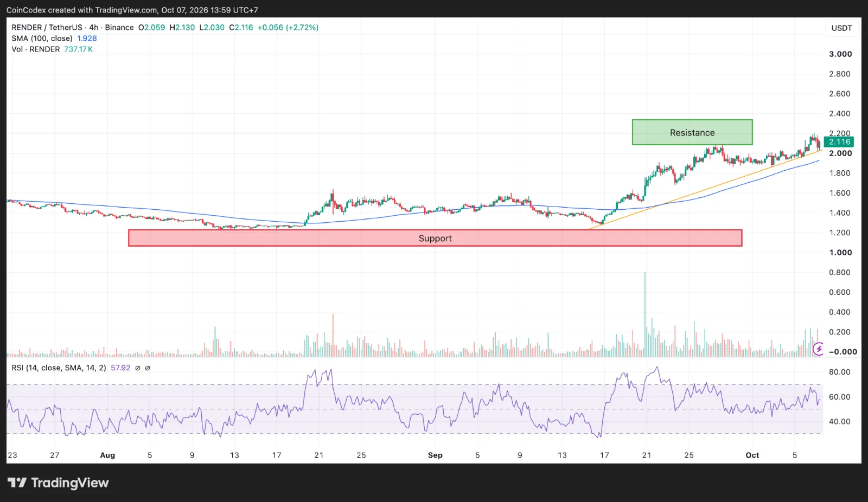Click the Oct date label on time axis
The height and width of the screenshot is (502, 868).
752,455
